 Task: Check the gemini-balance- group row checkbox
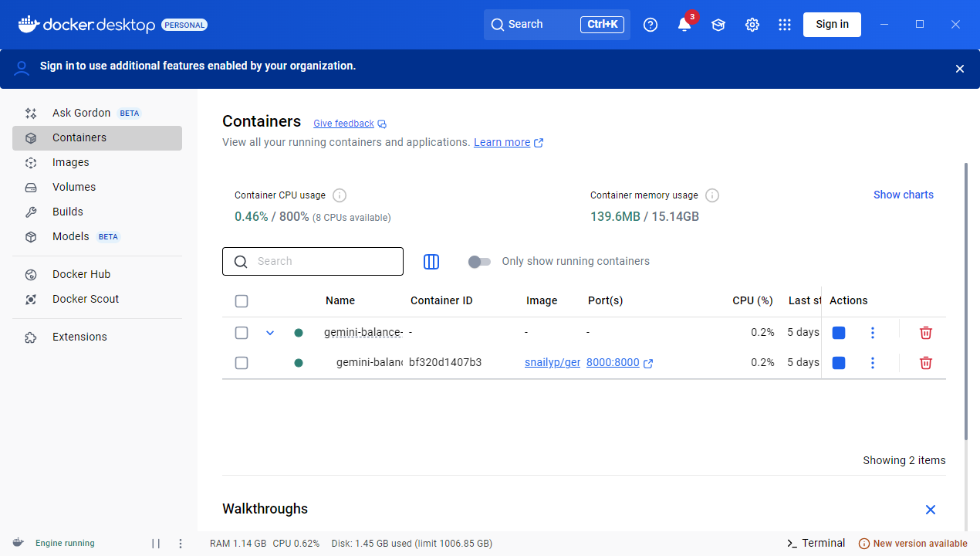[x=242, y=333]
